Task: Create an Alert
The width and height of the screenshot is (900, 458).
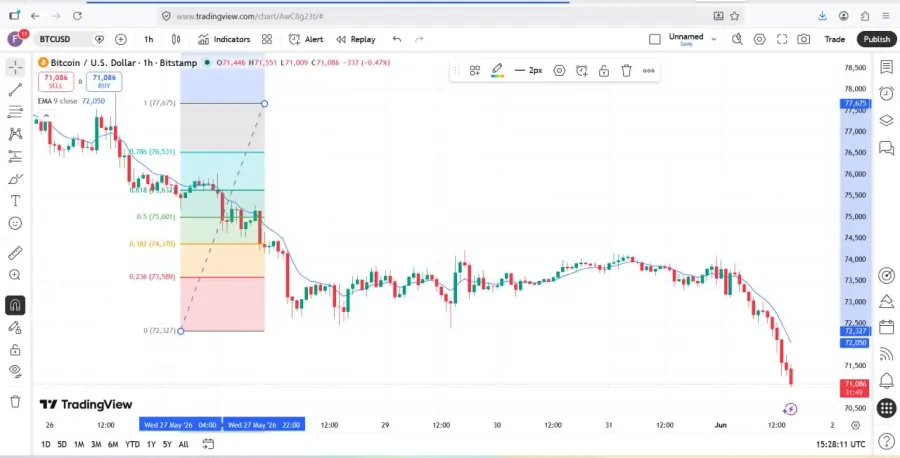Action: 306,39
